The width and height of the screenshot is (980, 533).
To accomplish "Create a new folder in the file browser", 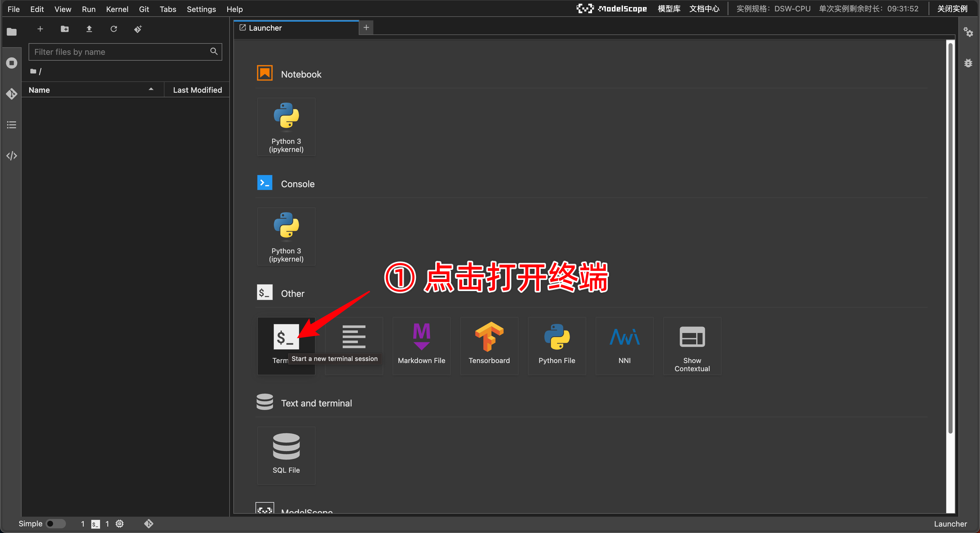I will click(x=65, y=29).
